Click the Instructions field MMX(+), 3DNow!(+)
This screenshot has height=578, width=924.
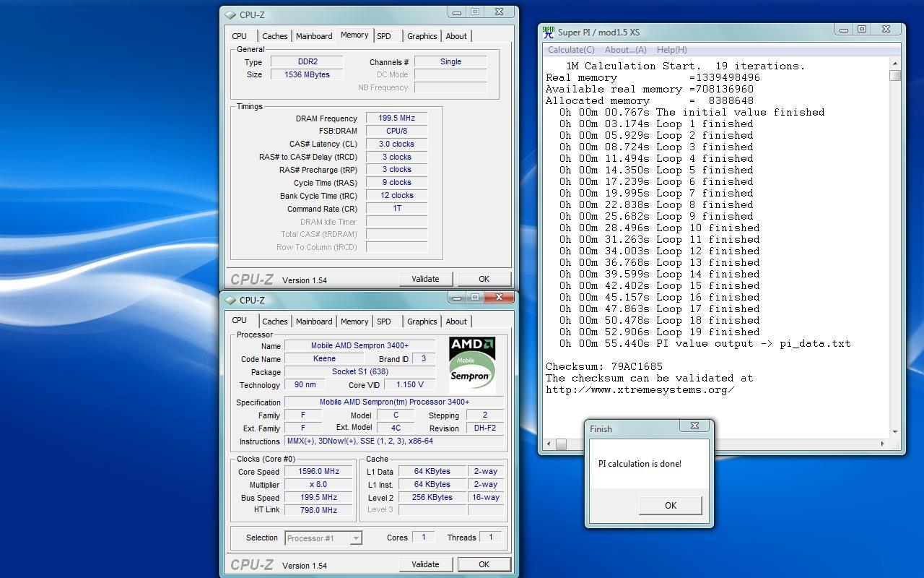394,441
